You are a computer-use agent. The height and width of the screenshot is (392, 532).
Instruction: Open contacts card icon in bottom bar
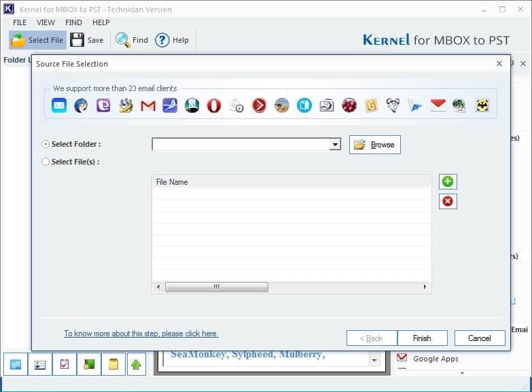coord(40,364)
